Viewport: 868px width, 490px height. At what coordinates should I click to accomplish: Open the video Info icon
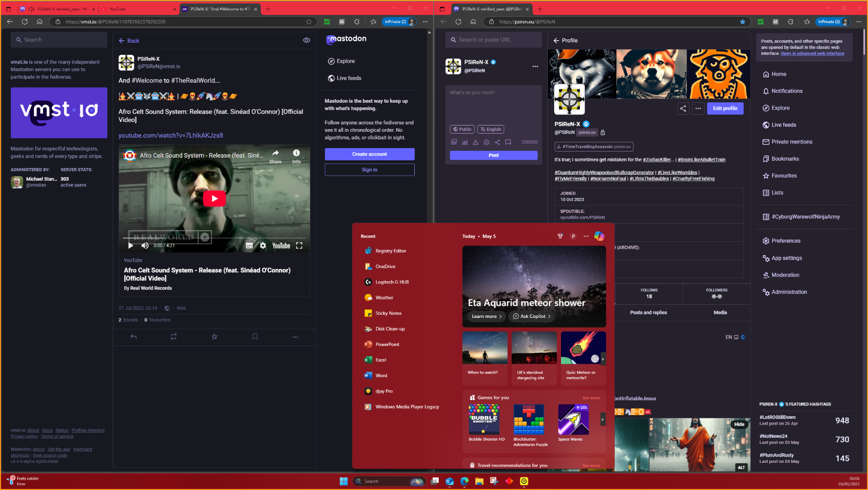296,156
